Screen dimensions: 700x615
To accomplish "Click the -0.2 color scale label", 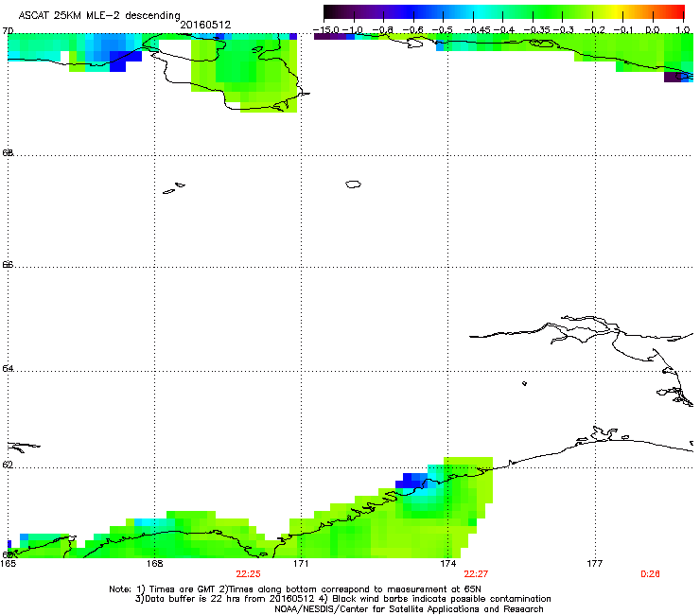I will pyautogui.click(x=594, y=30).
